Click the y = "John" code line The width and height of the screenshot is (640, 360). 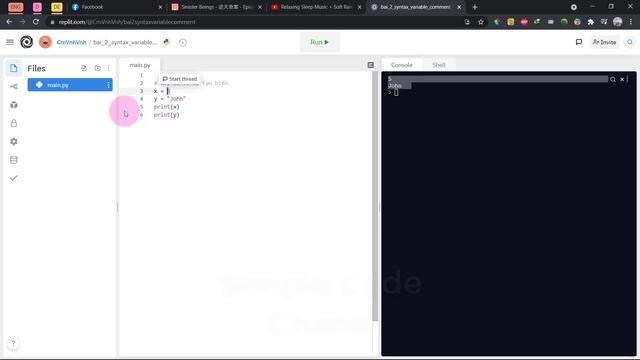170,99
